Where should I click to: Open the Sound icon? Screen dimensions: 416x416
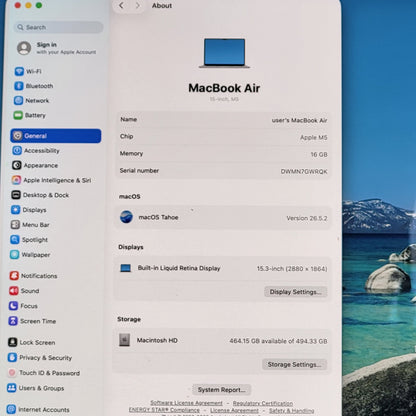tap(14, 291)
